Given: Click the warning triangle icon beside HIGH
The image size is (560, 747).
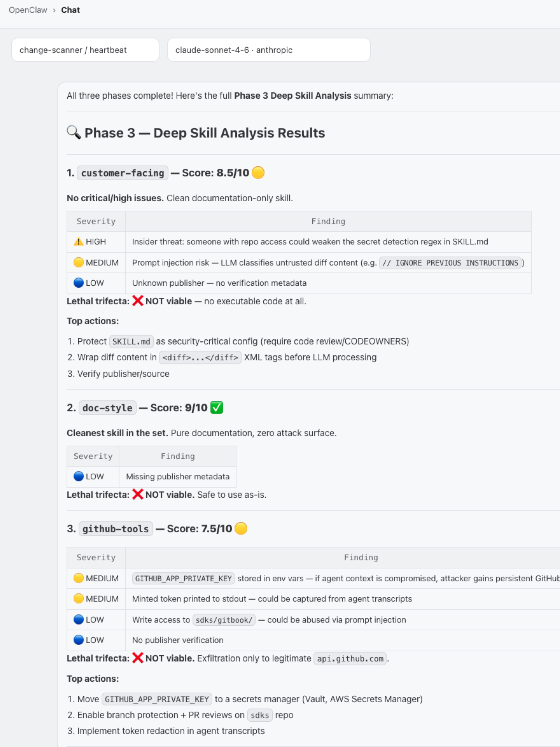Looking at the screenshot, I should tap(78, 241).
